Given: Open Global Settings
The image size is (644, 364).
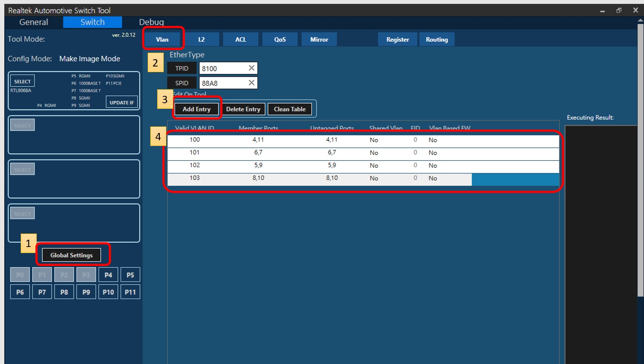Looking at the screenshot, I should point(72,255).
